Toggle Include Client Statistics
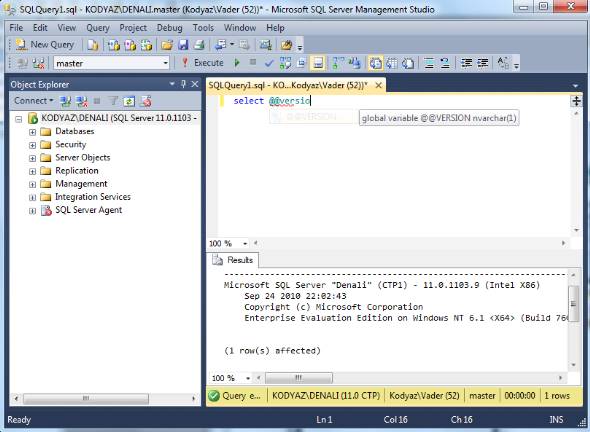Screen dimensions: 590x432 tap(354, 63)
